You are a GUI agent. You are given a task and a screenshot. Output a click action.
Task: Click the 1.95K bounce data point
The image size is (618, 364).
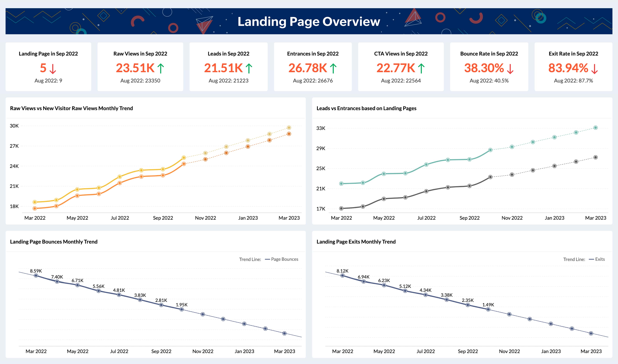182,309
